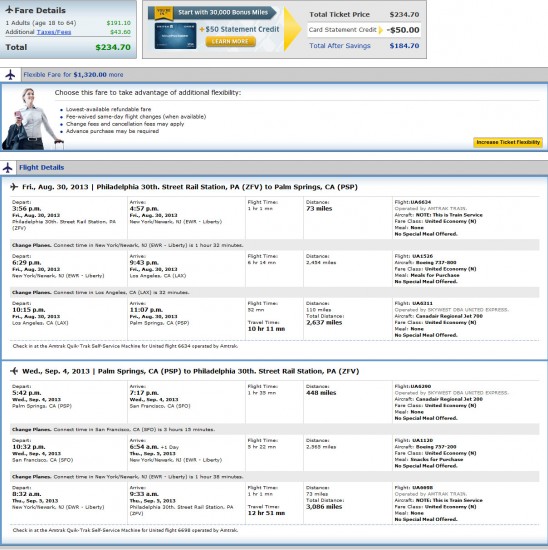Click the Total After Savings label
This screenshot has width=548, height=550.
coord(340,46)
